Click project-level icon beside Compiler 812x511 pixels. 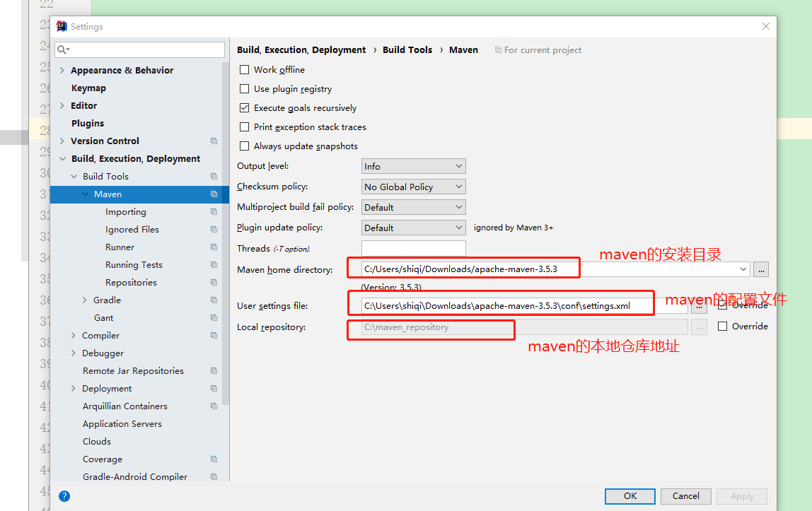click(x=214, y=335)
